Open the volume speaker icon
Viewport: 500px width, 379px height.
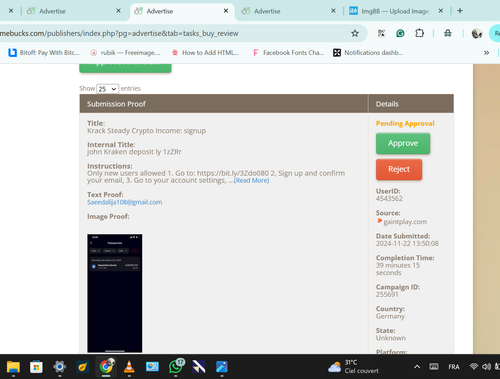coord(486,367)
